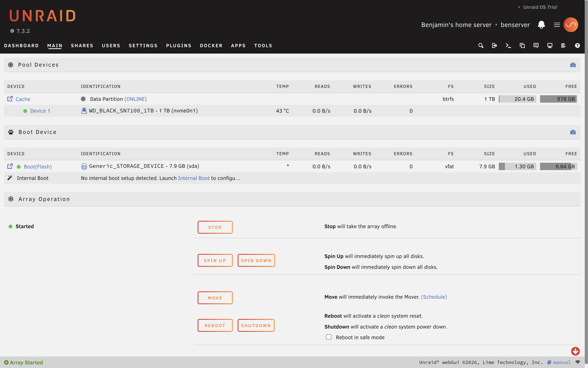Click the Unraid OS Trial label

540,7
